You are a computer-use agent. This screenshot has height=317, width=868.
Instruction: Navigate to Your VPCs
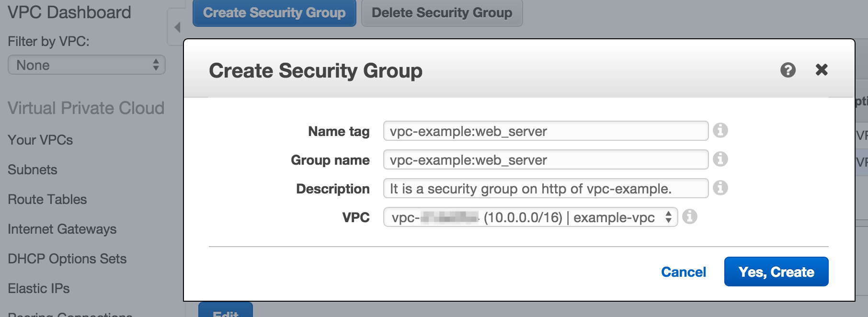pyautogui.click(x=40, y=140)
